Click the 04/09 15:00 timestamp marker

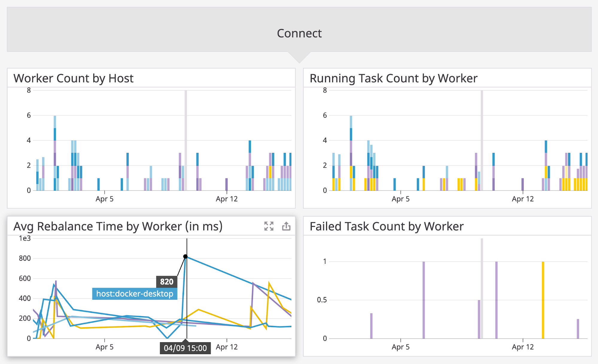point(185,348)
